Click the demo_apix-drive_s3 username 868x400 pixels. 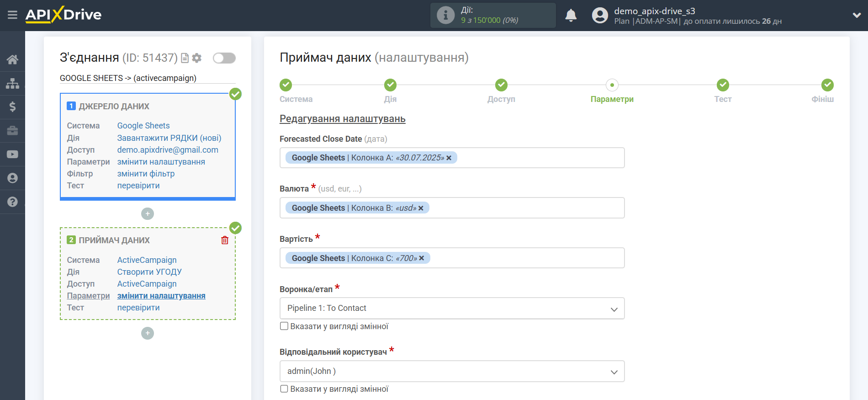click(x=654, y=11)
